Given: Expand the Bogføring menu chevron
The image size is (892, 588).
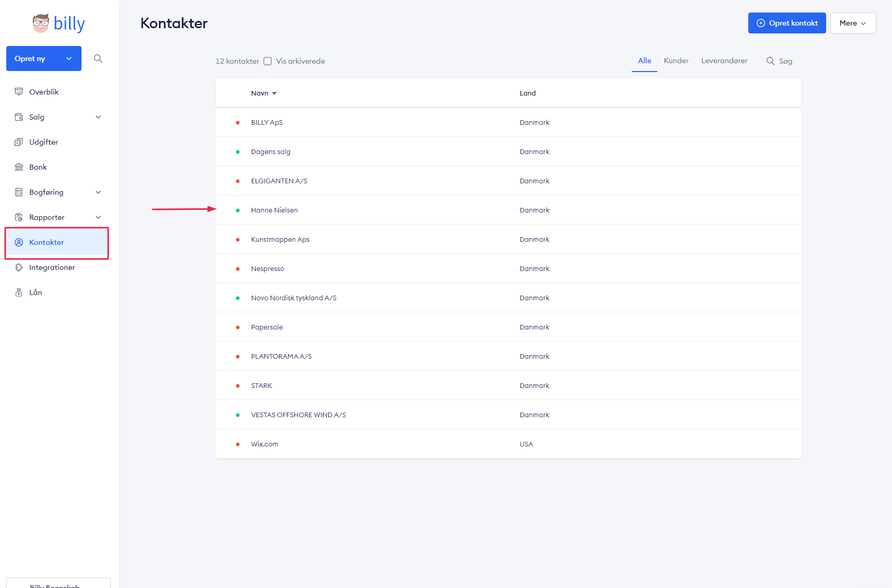Looking at the screenshot, I should tap(98, 192).
